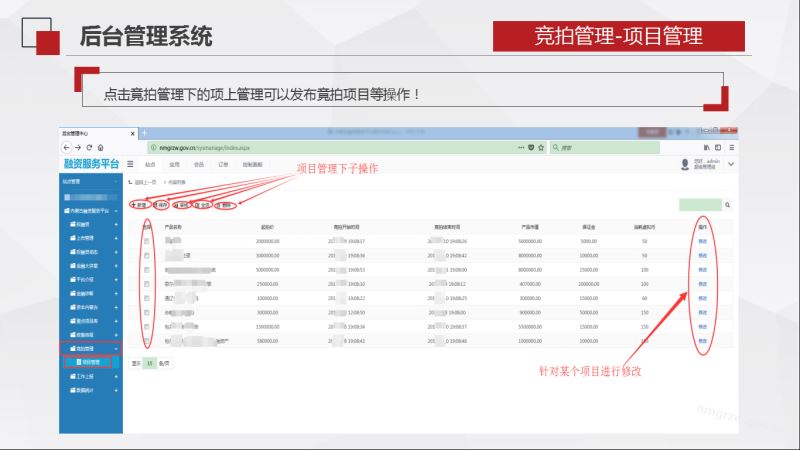Open a new browser tab
The image size is (800, 450).
click(144, 132)
